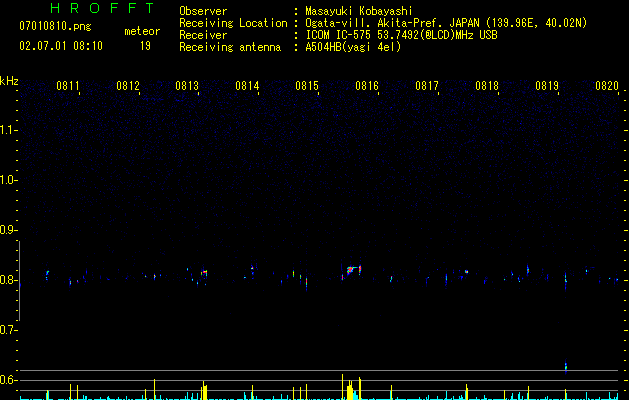Click the 0815 time marker
The width and height of the screenshot is (629, 400).
tap(307, 86)
